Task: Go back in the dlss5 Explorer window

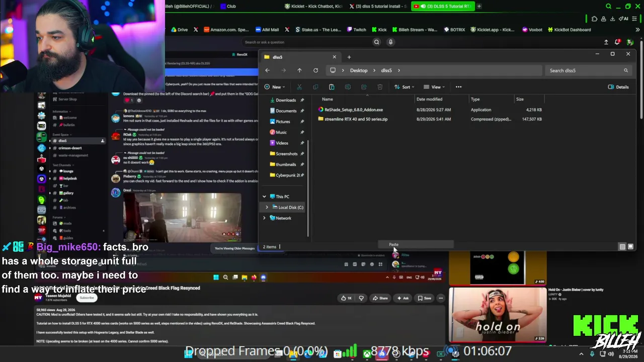Action: (x=268, y=70)
